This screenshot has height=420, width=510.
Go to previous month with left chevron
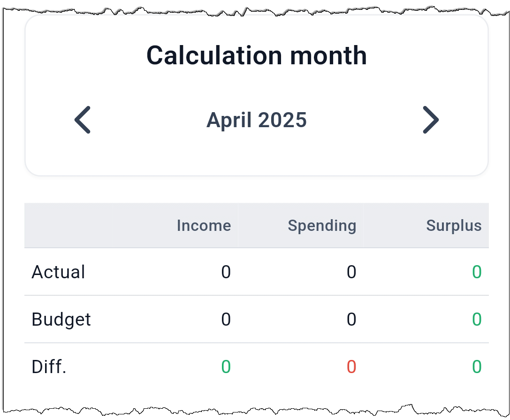(82, 120)
